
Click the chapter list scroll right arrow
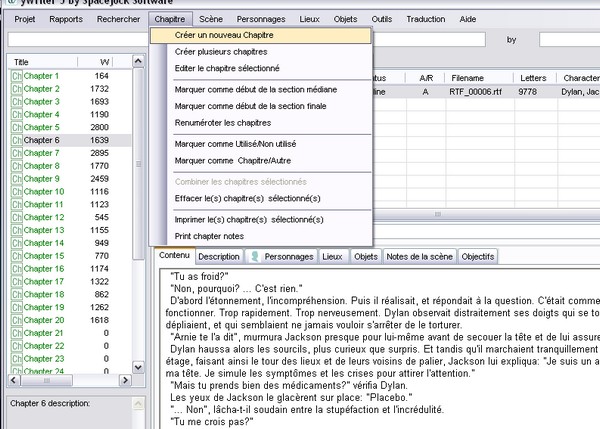point(125,380)
